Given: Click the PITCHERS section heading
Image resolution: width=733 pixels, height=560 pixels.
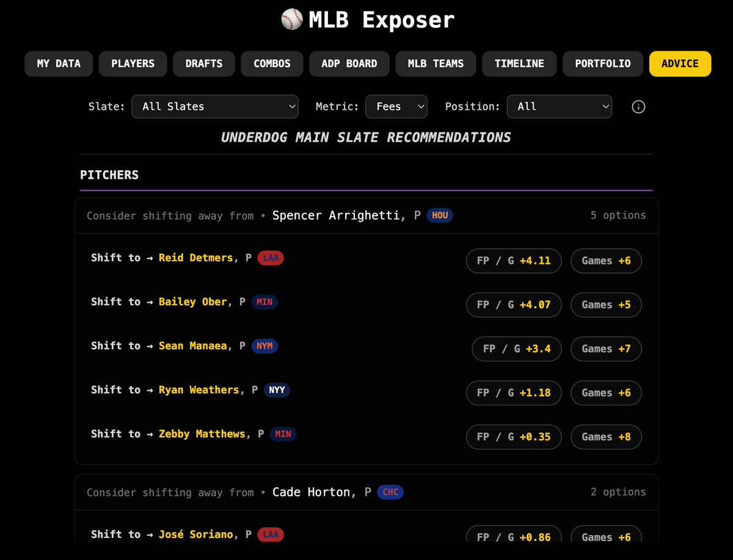Looking at the screenshot, I should (x=109, y=175).
